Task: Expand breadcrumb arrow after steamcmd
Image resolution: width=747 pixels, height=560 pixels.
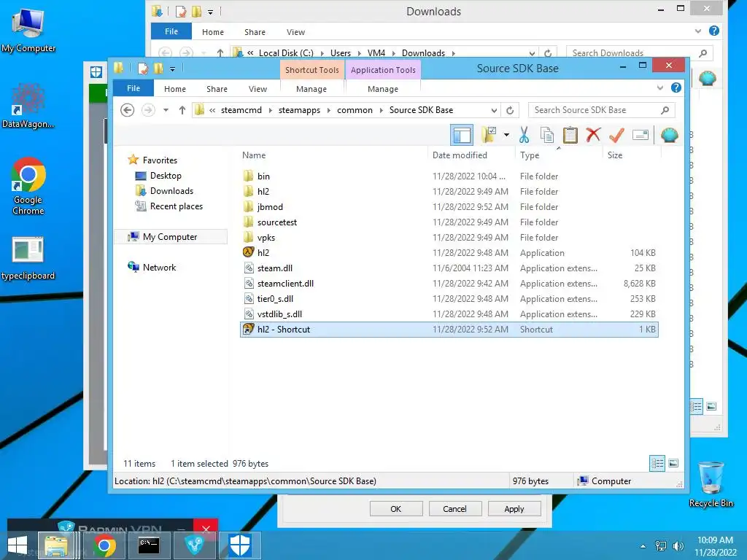Action: tap(270, 110)
